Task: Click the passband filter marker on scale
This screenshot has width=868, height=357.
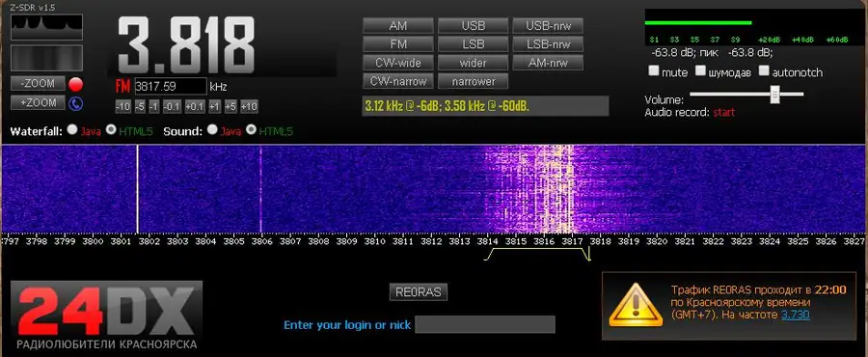Action: (x=537, y=254)
